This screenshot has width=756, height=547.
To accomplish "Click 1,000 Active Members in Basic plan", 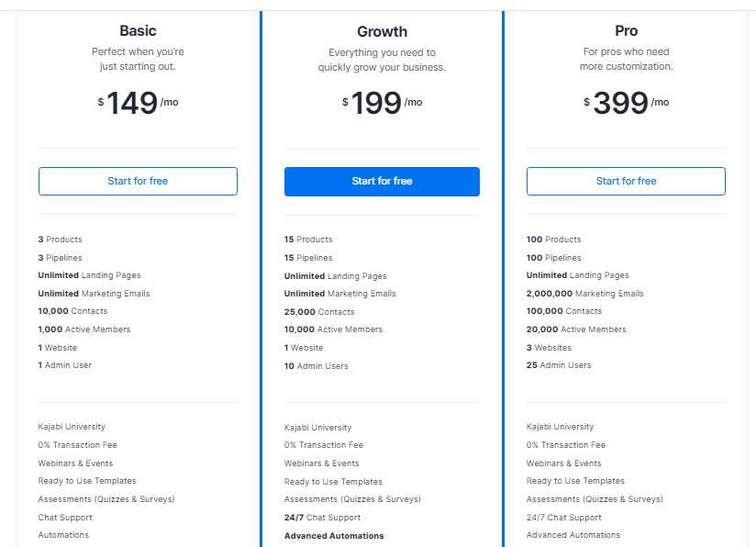I will pos(84,329).
